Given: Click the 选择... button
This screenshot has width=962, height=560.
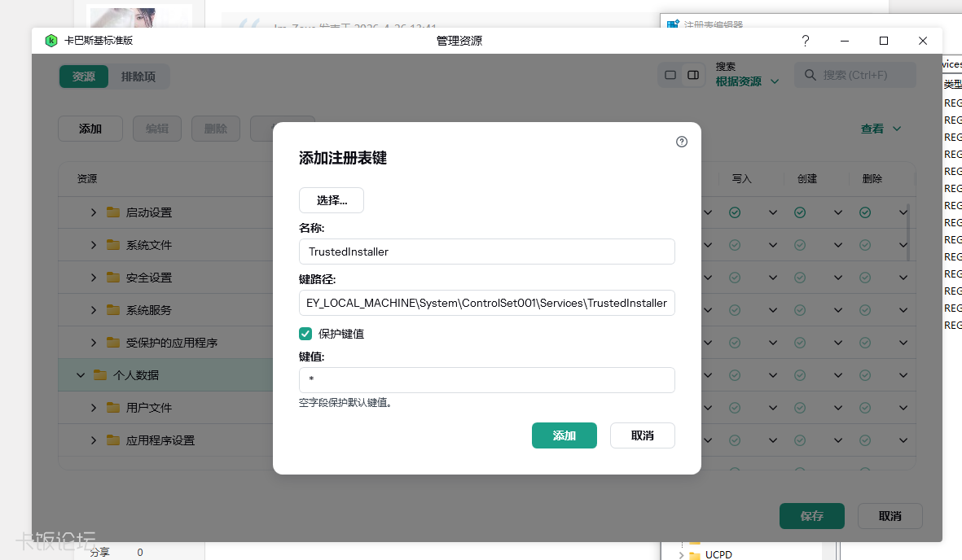Looking at the screenshot, I should click(332, 200).
